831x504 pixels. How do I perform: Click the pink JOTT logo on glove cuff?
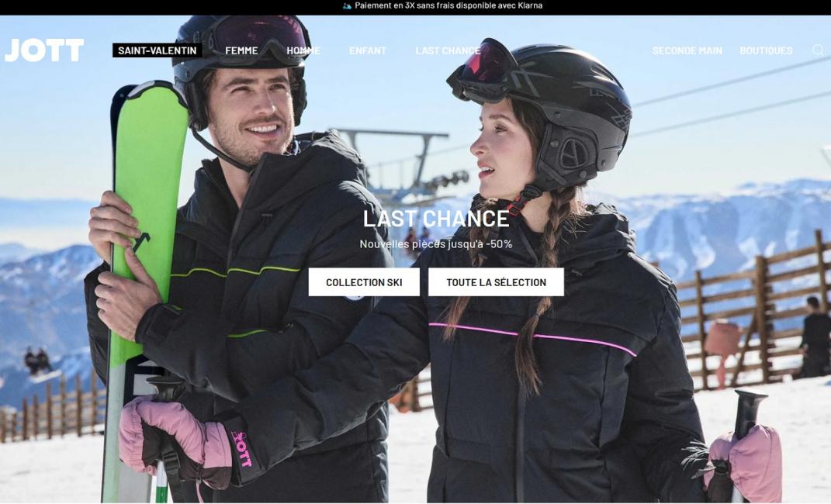tap(241, 448)
